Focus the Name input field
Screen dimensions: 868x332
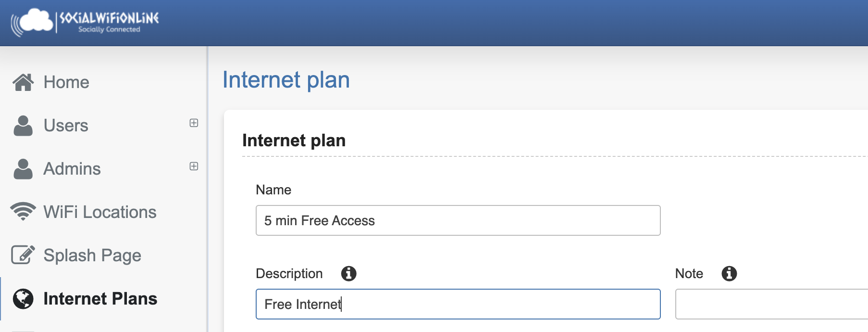458,220
